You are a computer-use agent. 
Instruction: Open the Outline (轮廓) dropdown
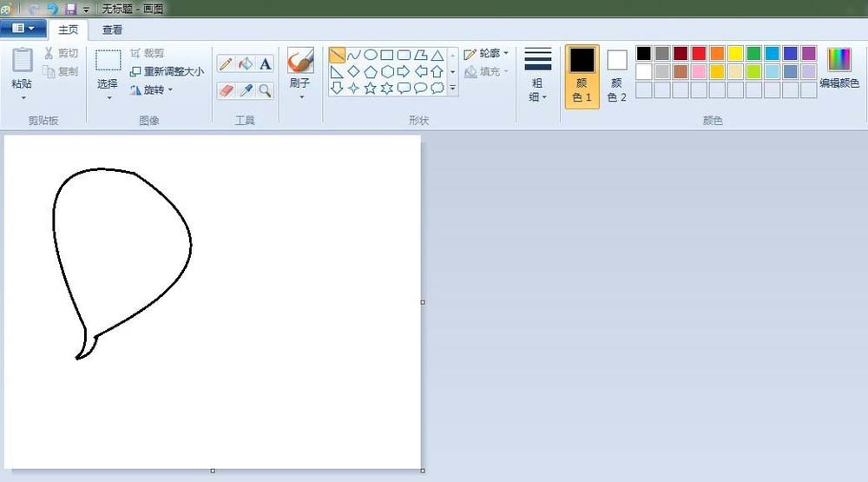(x=487, y=53)
